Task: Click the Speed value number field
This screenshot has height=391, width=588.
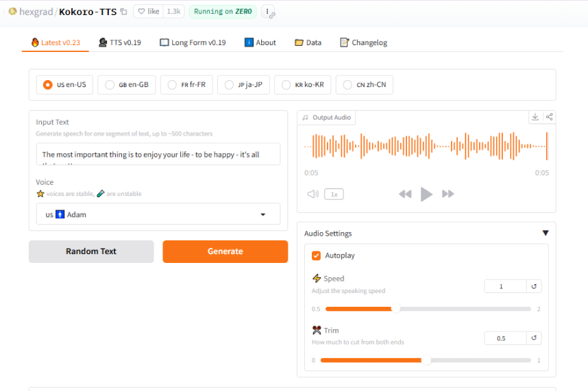Action: (505, 286)
